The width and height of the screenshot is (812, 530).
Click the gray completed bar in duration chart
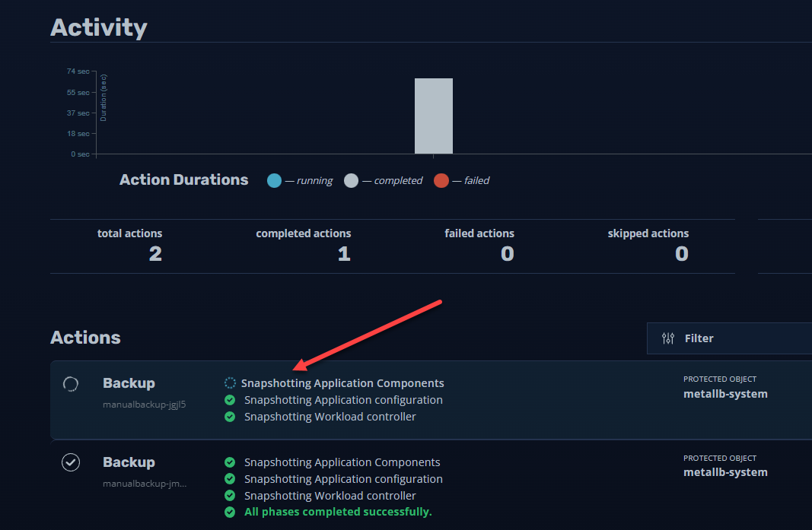(434, 116)
